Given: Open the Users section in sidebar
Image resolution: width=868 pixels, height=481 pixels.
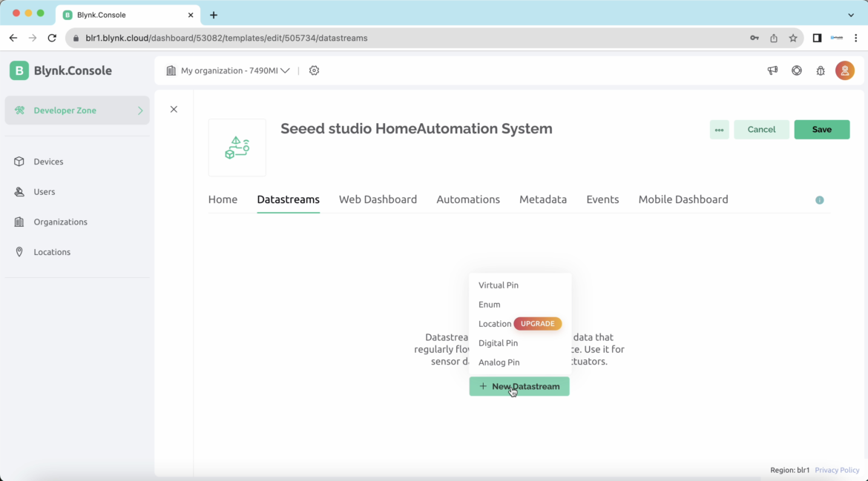Looking at the screenshot, I should coord(44,191).
